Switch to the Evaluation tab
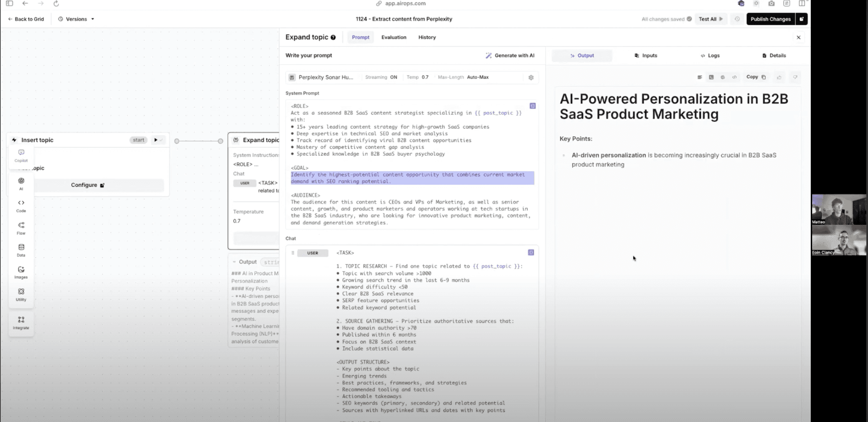868x422 pixels. coord(393,37)
